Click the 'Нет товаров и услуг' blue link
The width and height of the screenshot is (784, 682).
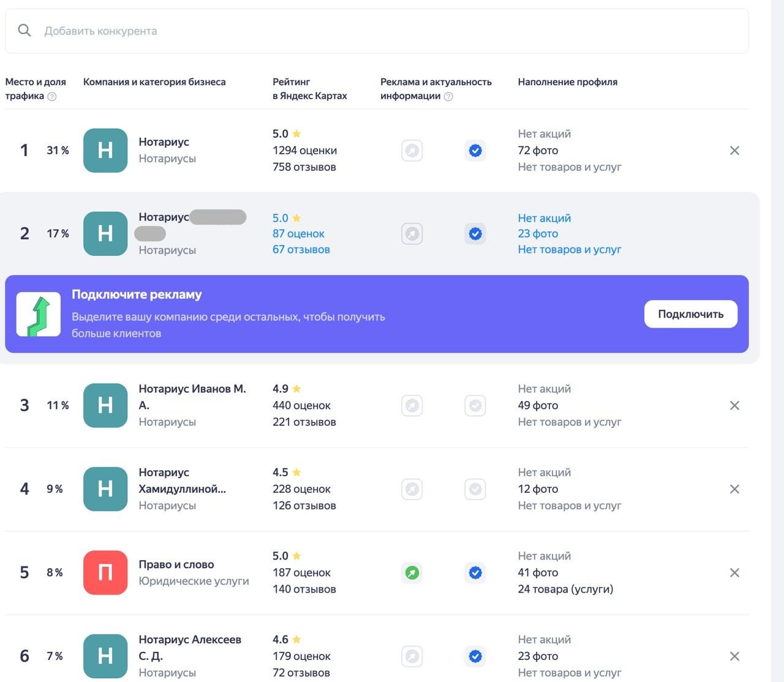click(x=569, y=249)
